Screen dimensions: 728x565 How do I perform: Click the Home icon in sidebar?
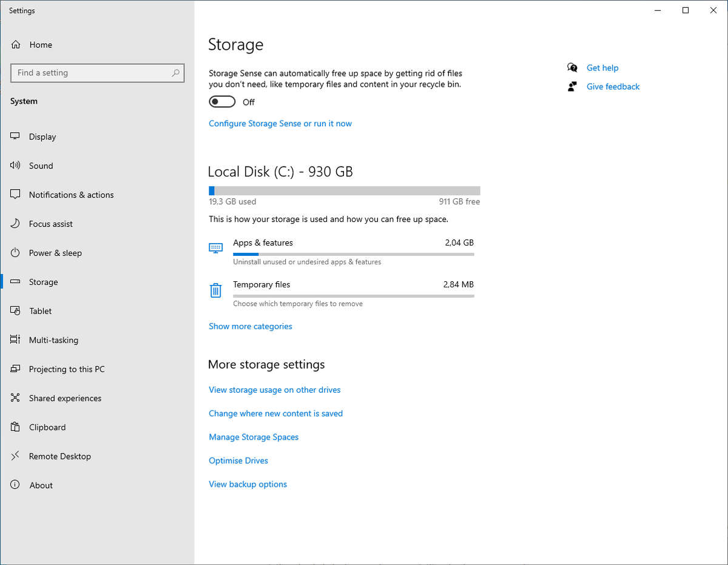click(x=16, y=45)
